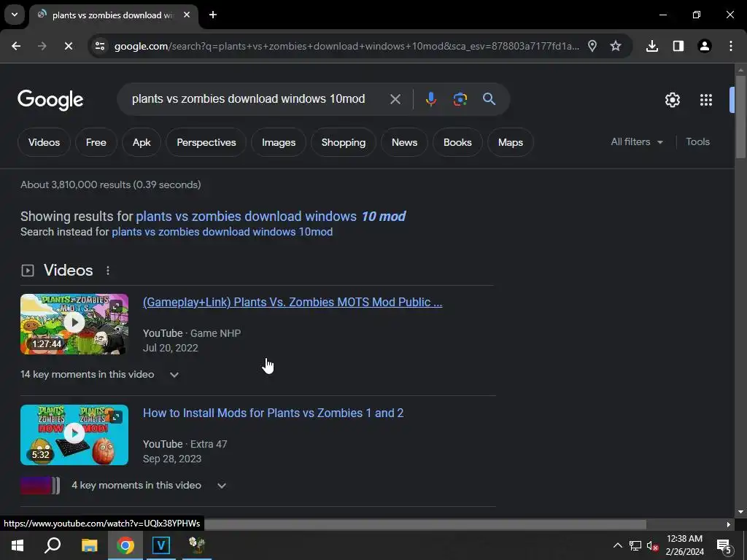Open the MOTS Mod Public video link
Viewport: 747px width, 560px height.
[293, 303]
